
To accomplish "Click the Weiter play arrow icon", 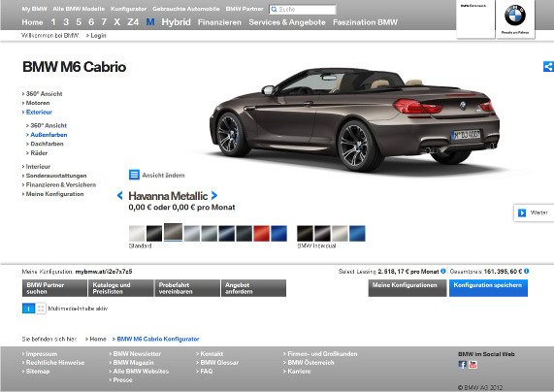I will coord(522,212).
